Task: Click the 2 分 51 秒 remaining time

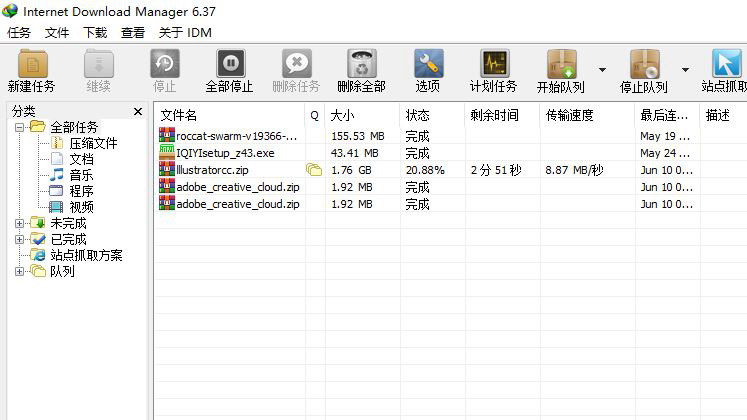Action: coord(496,170)
